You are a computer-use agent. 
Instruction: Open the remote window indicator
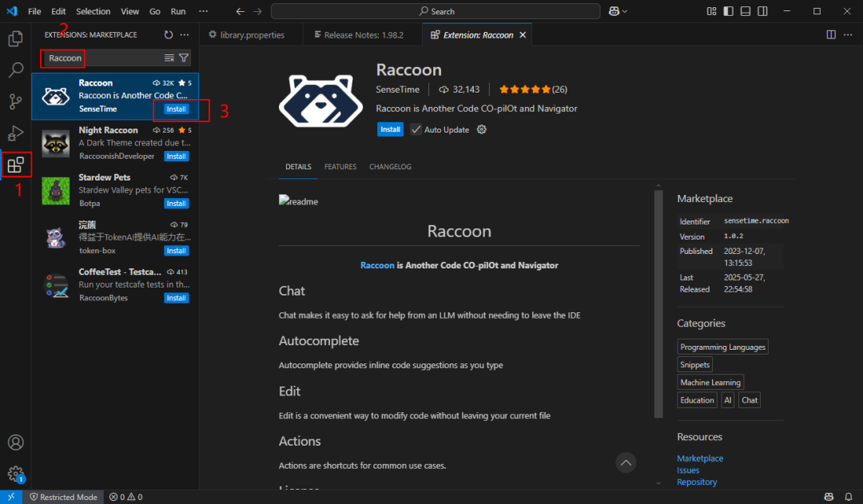tap(11, 497)
